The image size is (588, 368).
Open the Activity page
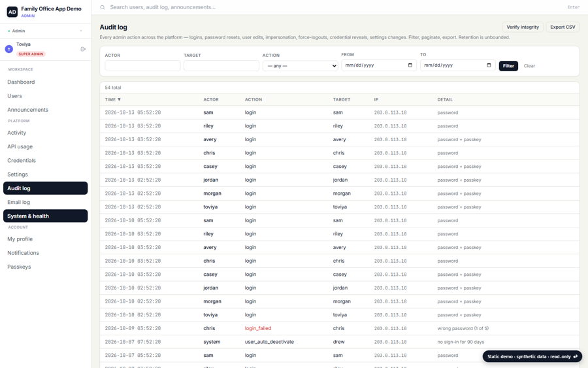point(45,133)
